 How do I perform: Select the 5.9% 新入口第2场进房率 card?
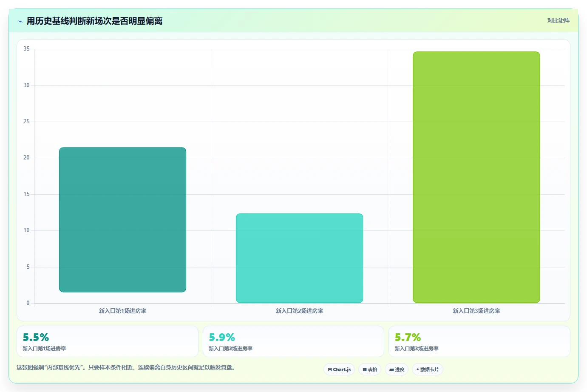293,341
